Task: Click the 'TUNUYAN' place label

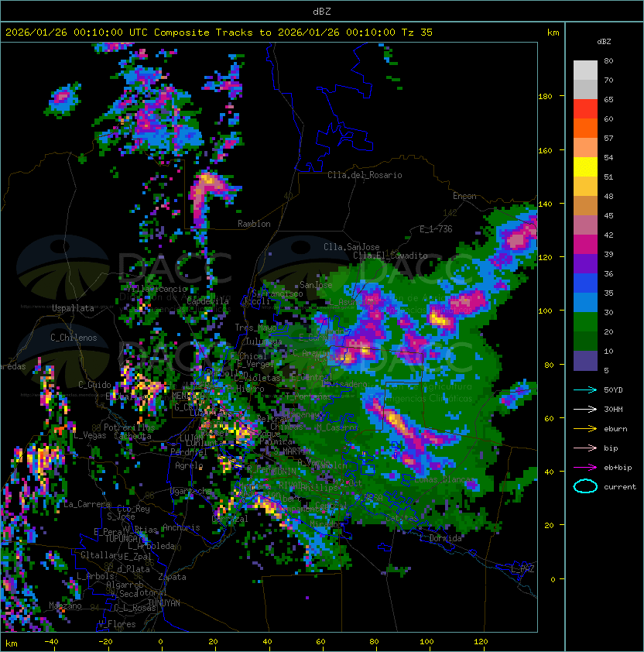Action: [x=164, y=603]
